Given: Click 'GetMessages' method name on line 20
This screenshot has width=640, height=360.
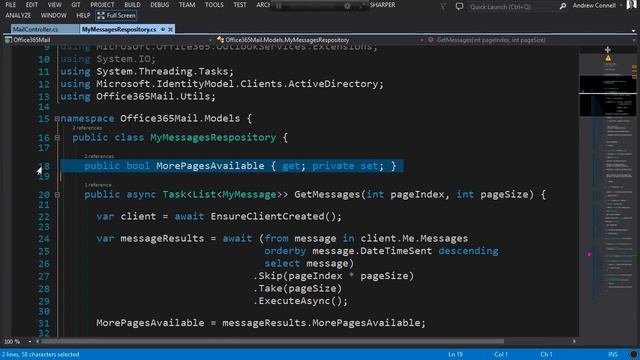Looking at the screenshot, I should (328, 195).
